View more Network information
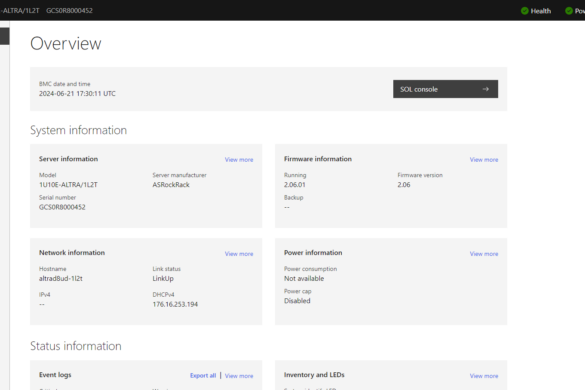The height and width of the screenshot is (390, 585). pos(239,254)
